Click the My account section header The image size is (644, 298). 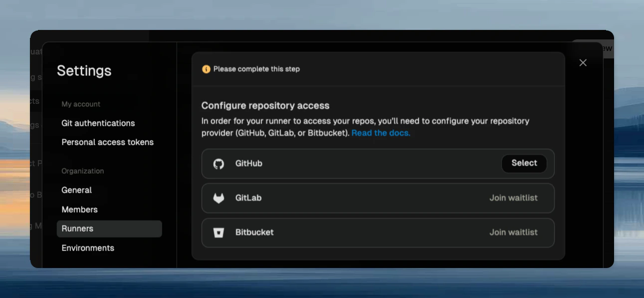(x=81, y=104)
